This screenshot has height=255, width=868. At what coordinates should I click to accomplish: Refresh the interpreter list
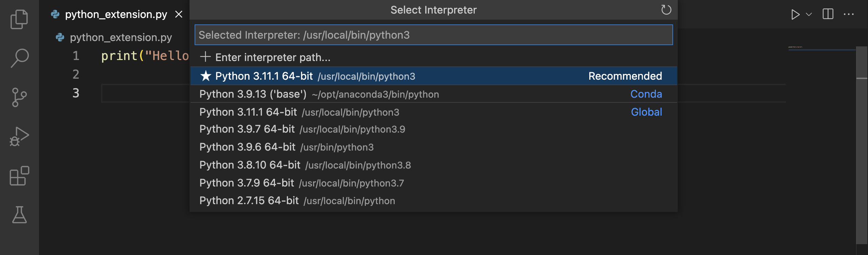[x=666, y=10]
